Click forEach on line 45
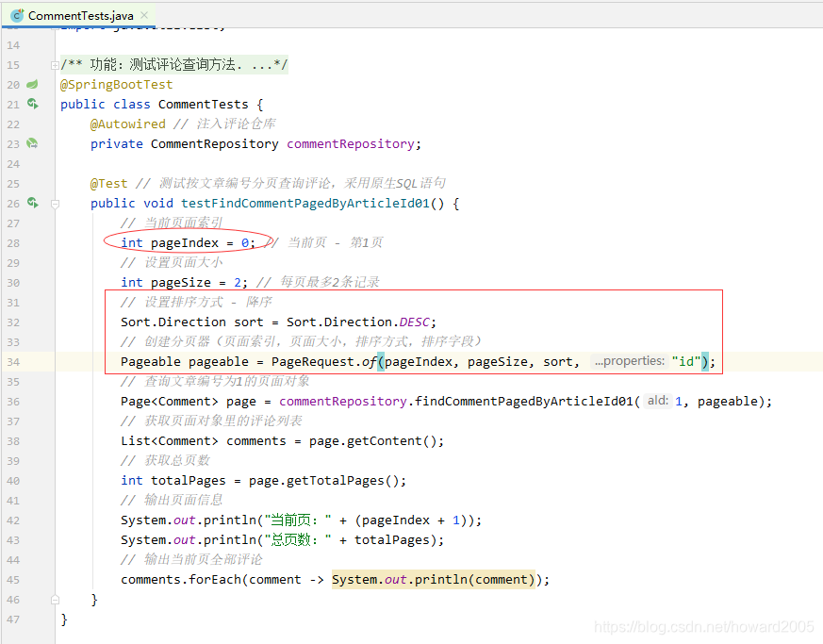Viewport: 823px width, 644px height. [214, 580]
